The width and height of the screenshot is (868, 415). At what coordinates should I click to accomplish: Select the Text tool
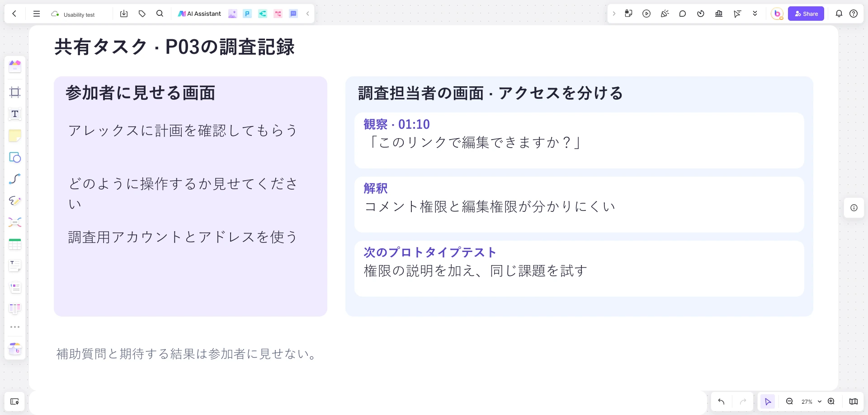click(x=15, y=114)
